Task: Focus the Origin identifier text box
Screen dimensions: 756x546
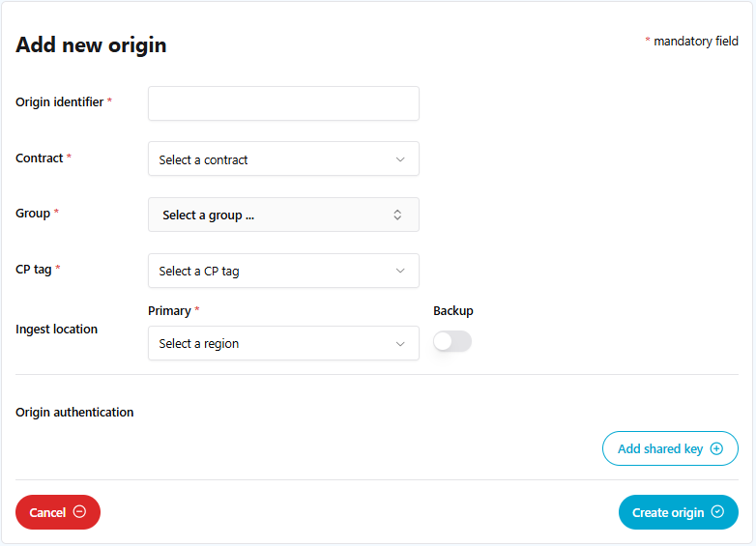Action: (x=283, y=103)
